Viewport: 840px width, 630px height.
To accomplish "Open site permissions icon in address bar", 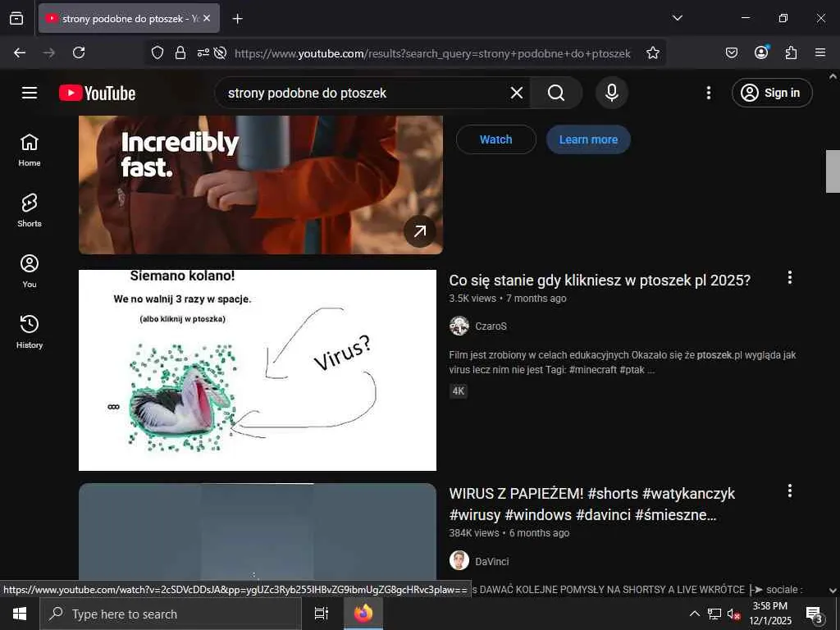I will tap(203, 52).
